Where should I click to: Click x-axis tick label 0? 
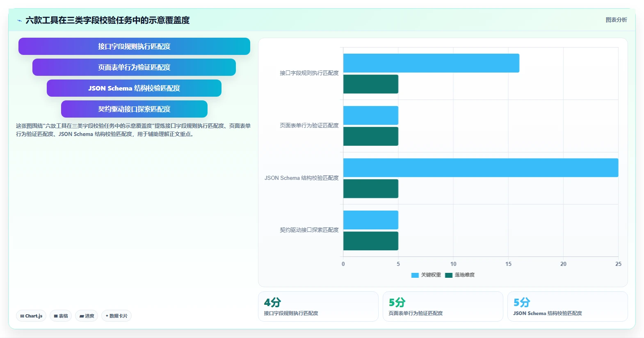(343, 264)
